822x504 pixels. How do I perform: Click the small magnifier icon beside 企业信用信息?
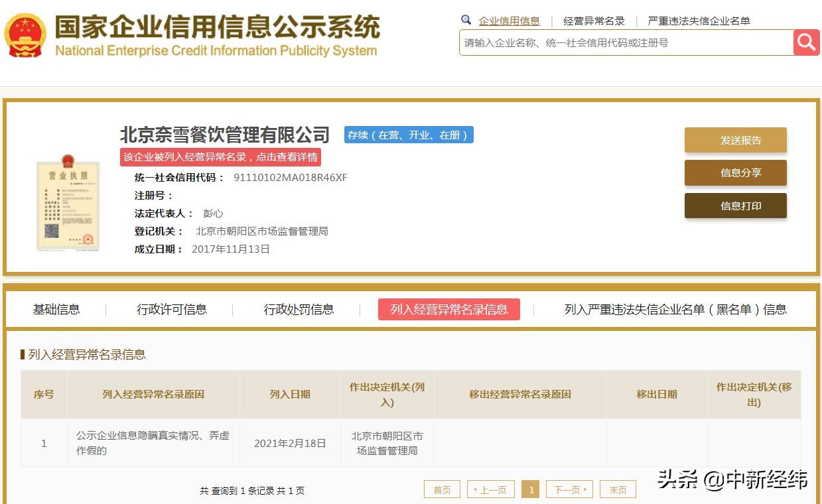[466, 20]
